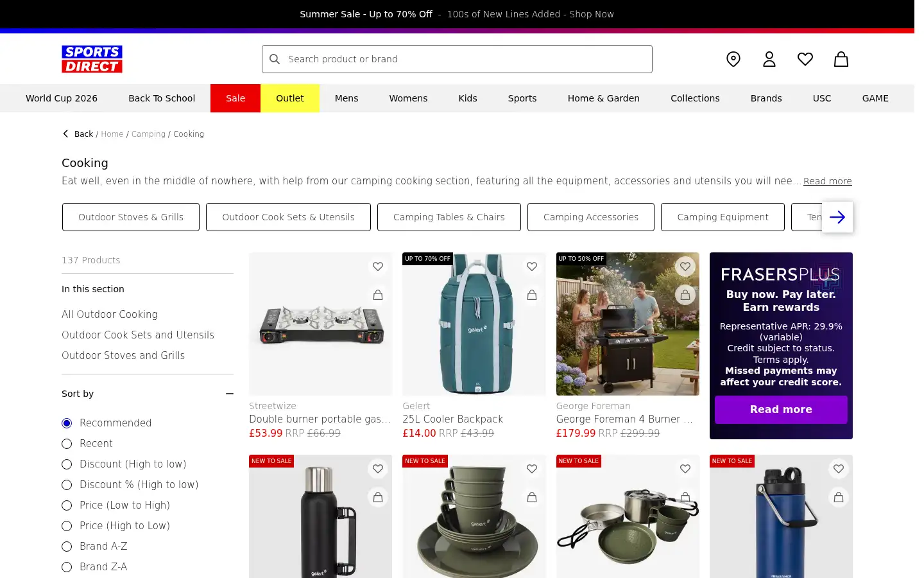Open the Kids menu
Image resolution: width=924 pixels, height=578 pixels.
coord(468,98)
